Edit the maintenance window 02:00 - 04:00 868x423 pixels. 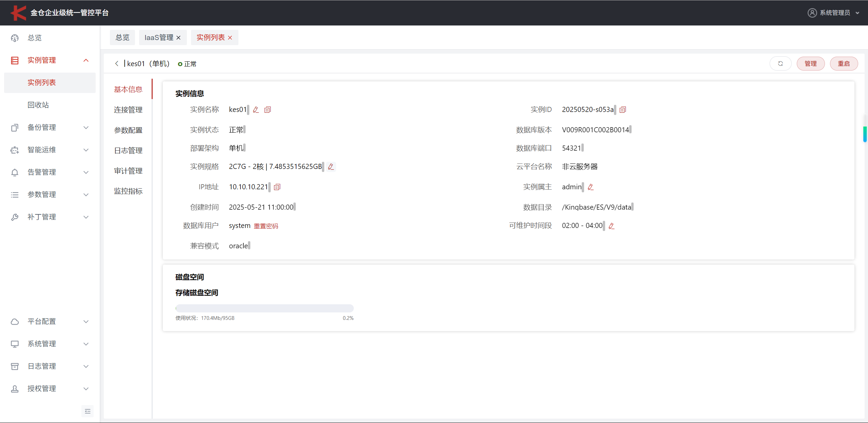coord(612,226)
